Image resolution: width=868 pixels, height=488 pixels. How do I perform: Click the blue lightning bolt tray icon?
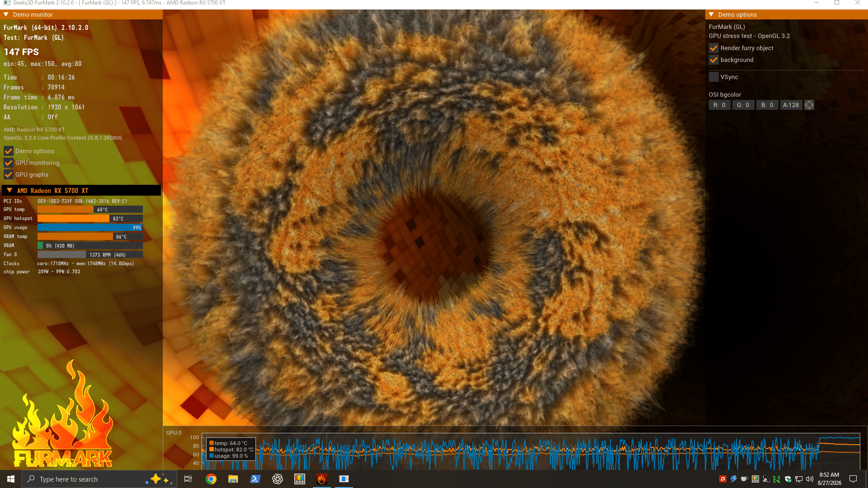[733, 479]
